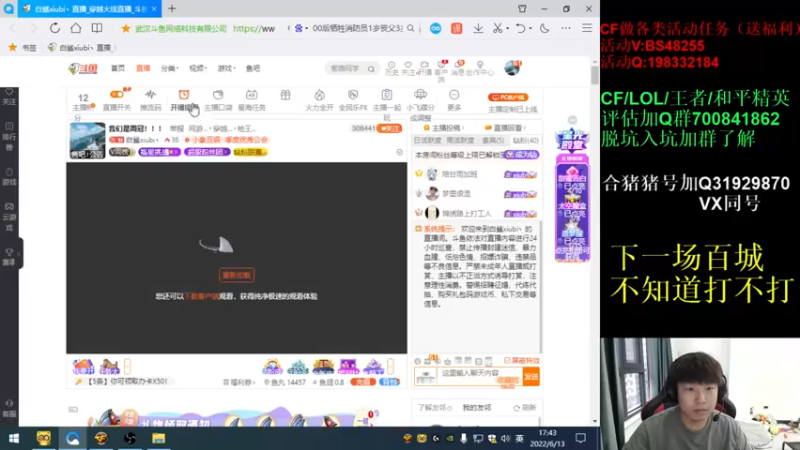Open Windows Start menu
Image resolution: width=800 pixels, height=450 pixels.
14,438
